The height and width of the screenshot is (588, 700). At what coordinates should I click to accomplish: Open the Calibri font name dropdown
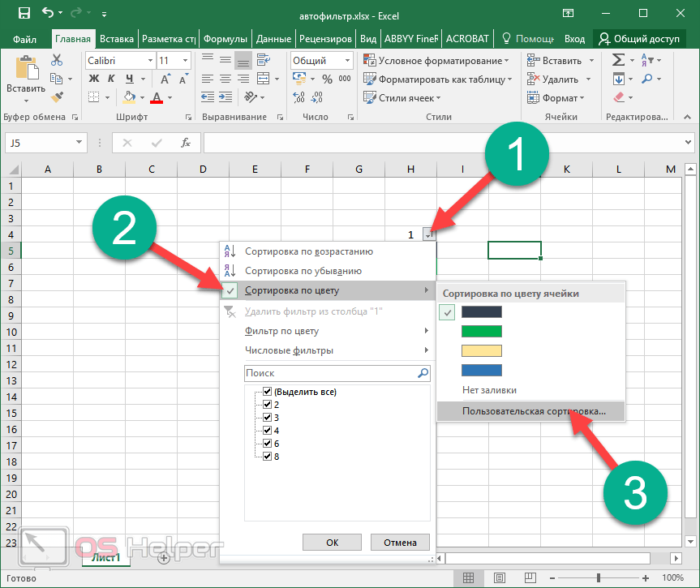click(150, 61)
